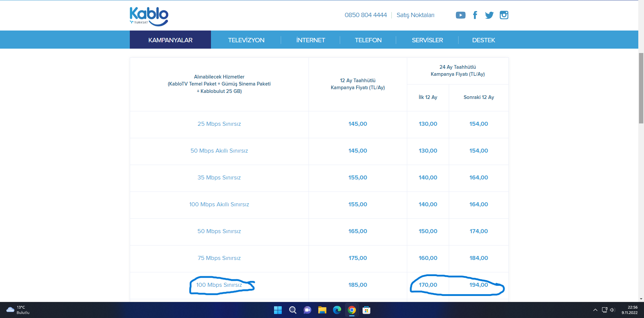Image resolution: width=644 pixels, height=318 pixels.
Task: Open taskbar Search
Action: 292,310
